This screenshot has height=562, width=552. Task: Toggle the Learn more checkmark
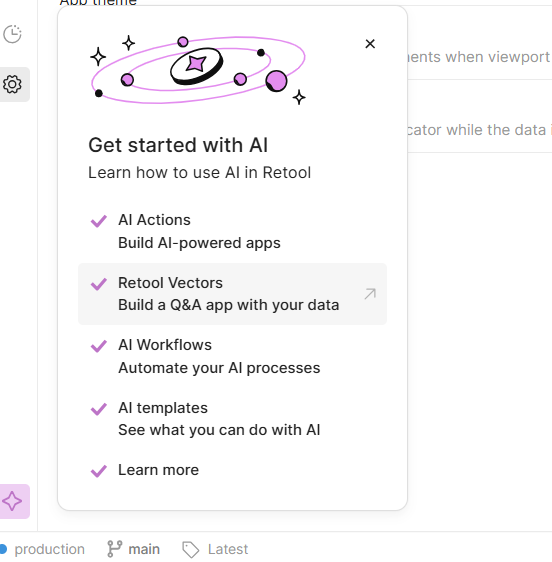coord(99,471)
